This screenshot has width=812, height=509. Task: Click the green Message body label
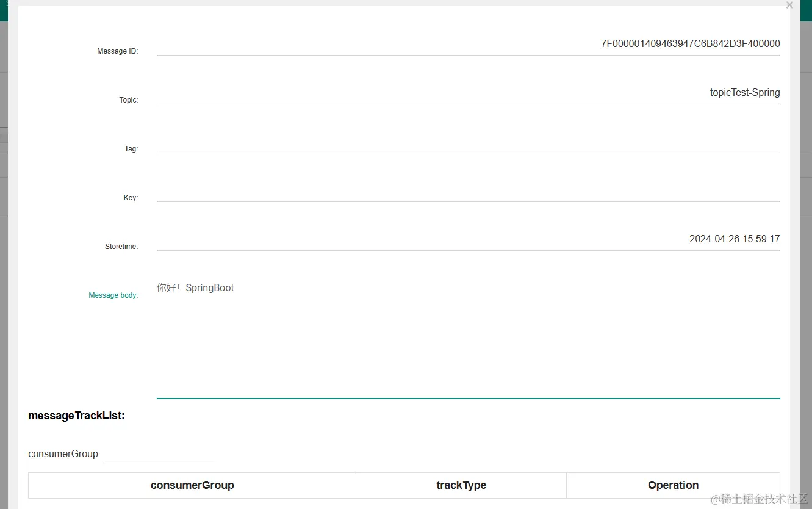point(113,295)
